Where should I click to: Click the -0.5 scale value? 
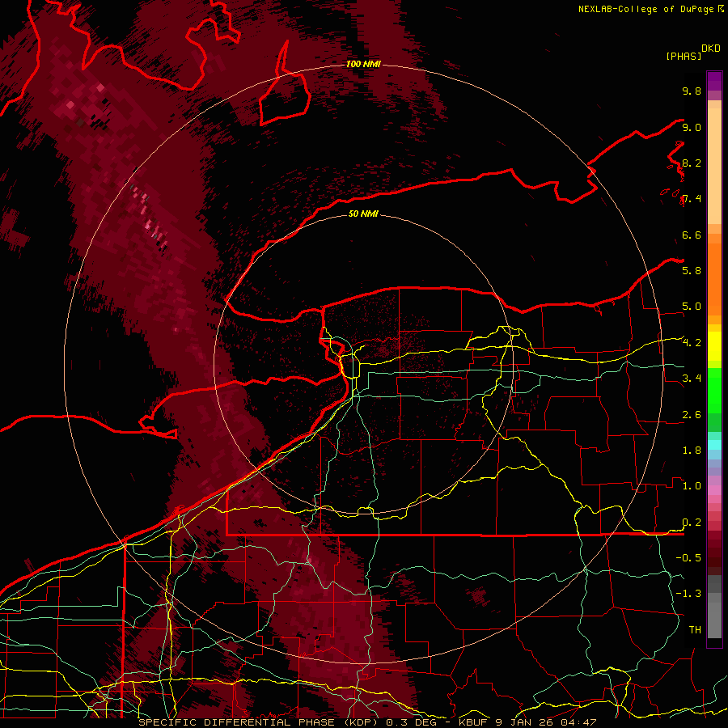688,557
